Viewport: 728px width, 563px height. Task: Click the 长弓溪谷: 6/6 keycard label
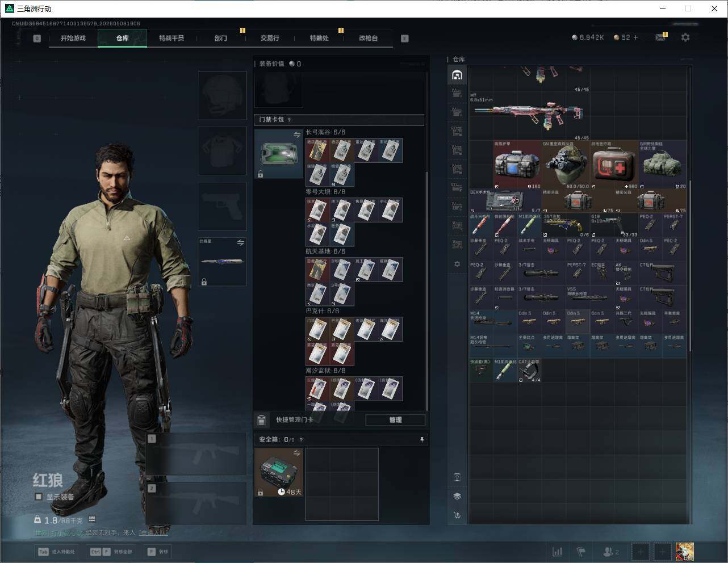click(325, 132)
